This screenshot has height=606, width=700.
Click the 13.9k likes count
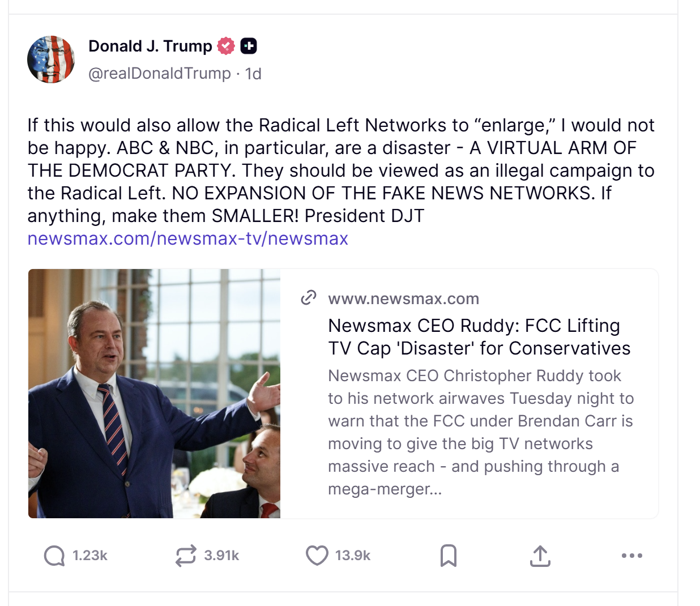(352, 556)
